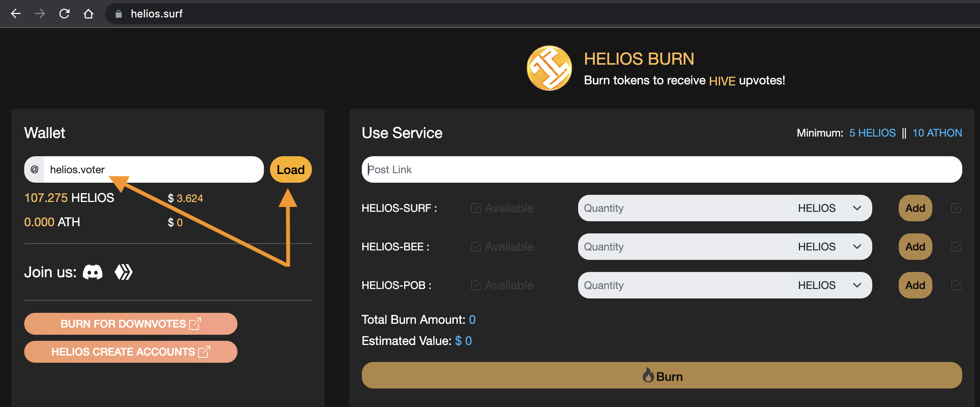The image size is (980, 407).
Task: Click the 5 HELIOS minimum text
Action: (x=872, y=133)
